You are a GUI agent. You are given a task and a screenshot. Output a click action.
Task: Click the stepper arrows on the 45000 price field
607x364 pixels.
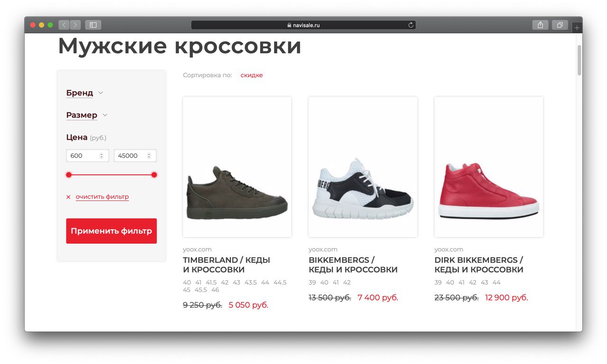click(149, 156)
